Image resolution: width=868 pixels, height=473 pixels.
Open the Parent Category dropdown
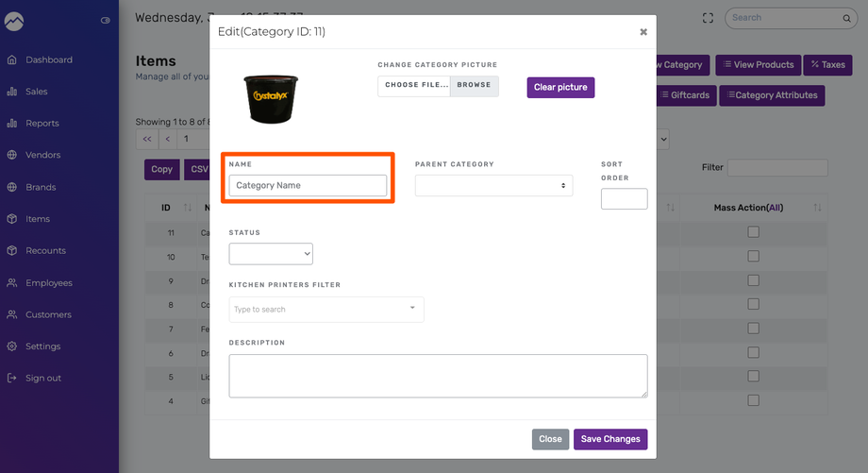(493, 186)
